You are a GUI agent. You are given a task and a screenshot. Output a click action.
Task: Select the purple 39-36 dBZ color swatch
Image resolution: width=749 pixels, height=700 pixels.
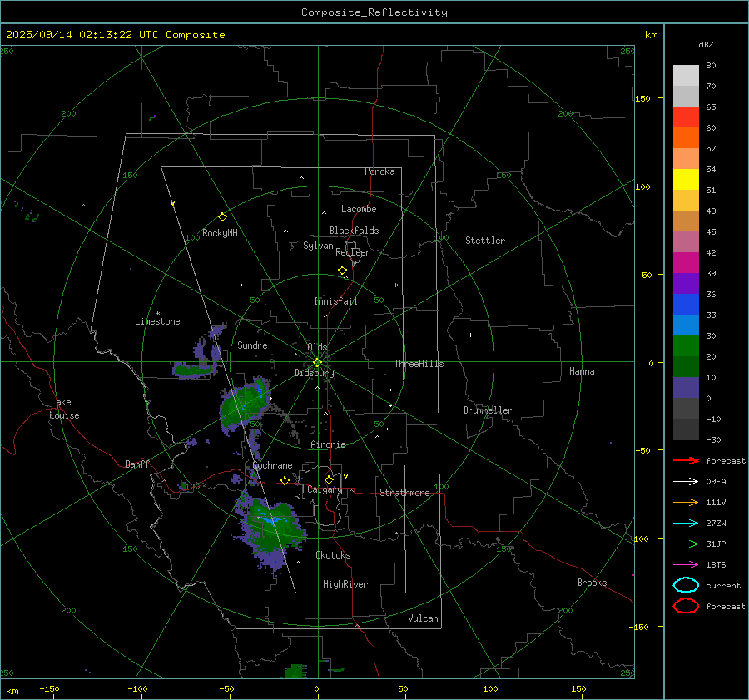(x=686, y=284)
